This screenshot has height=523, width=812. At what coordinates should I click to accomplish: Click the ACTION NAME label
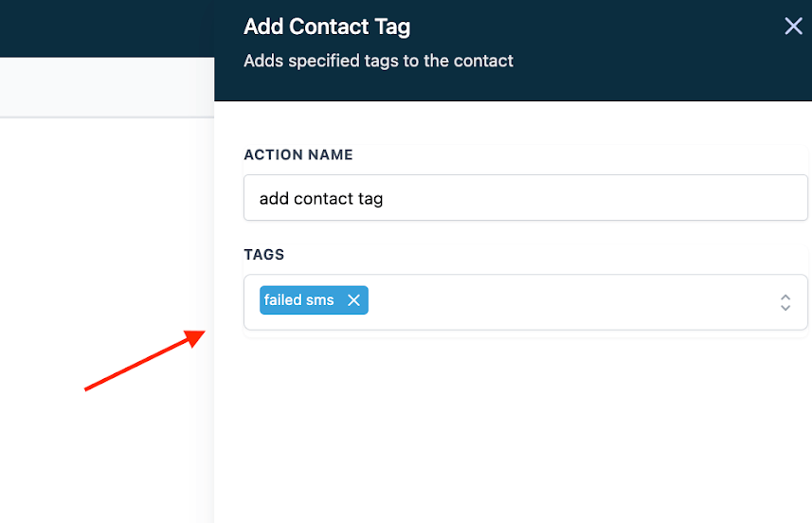(298, 154)
